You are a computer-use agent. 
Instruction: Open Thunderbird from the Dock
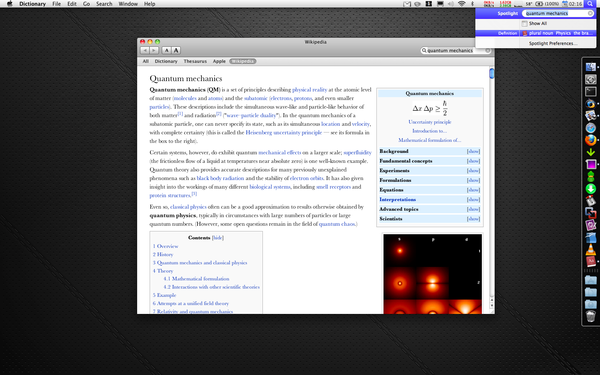pos(590,103)
